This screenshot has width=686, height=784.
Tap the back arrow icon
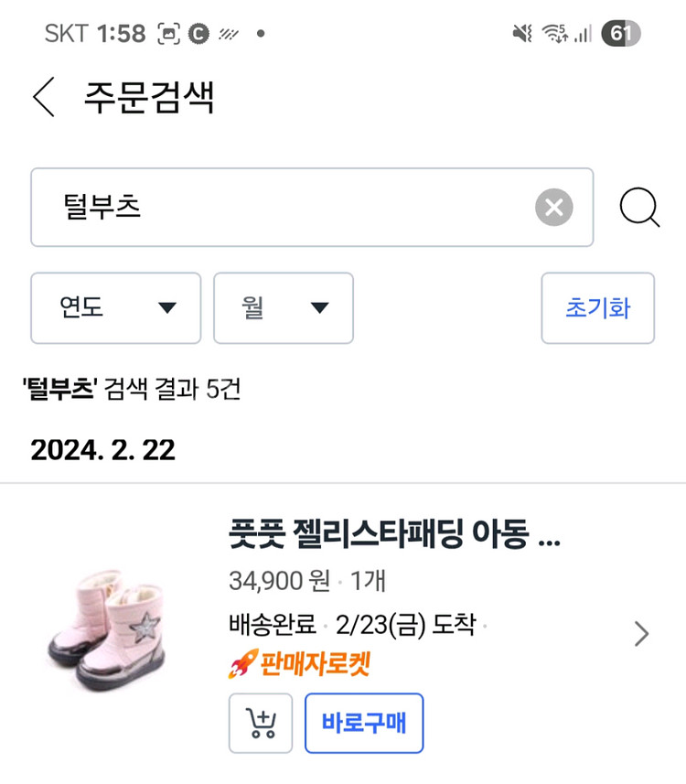(x=44, y=97)
